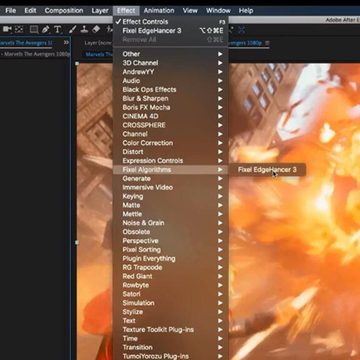Open the Pixel Sorting category

pyautogui.click(x=170, y=250)
